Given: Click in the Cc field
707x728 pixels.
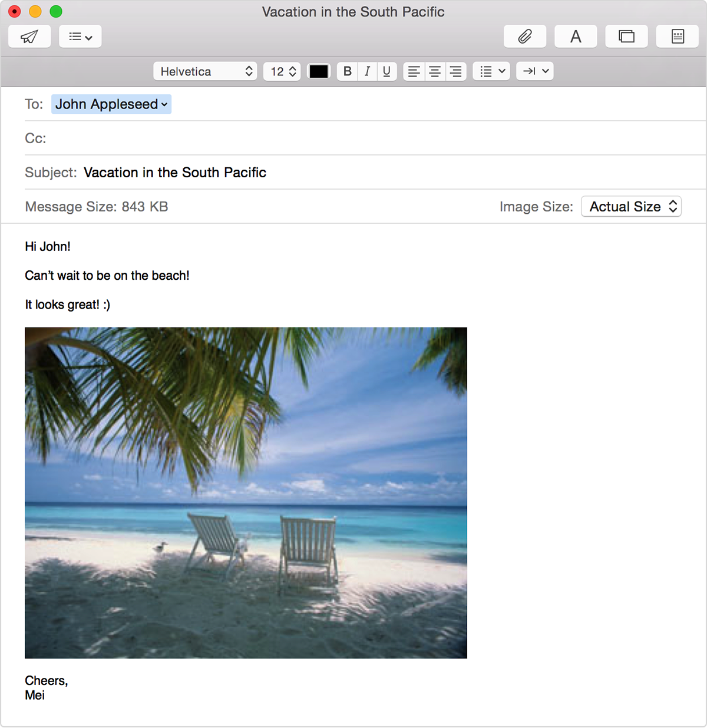Looking at the screenshot, I should click(365, 138).
